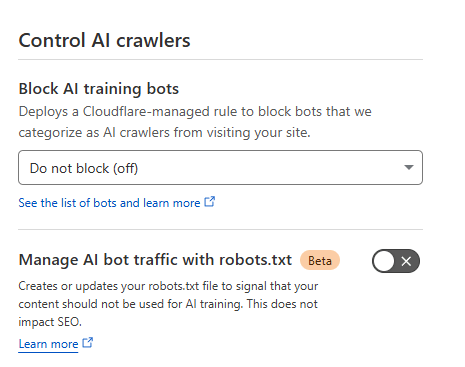Viewport: 465px width, 367px height.
Task: Click the dropdown caret arrow
Action: 409,167
